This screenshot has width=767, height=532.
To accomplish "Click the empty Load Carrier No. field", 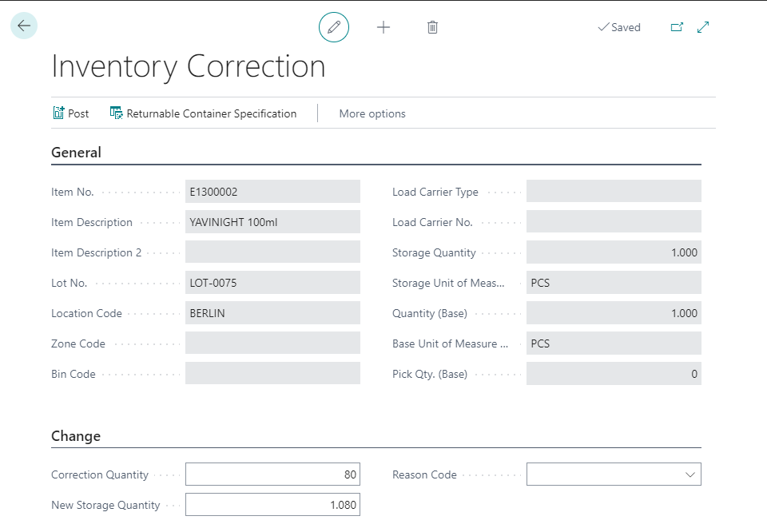I will 614,222.
